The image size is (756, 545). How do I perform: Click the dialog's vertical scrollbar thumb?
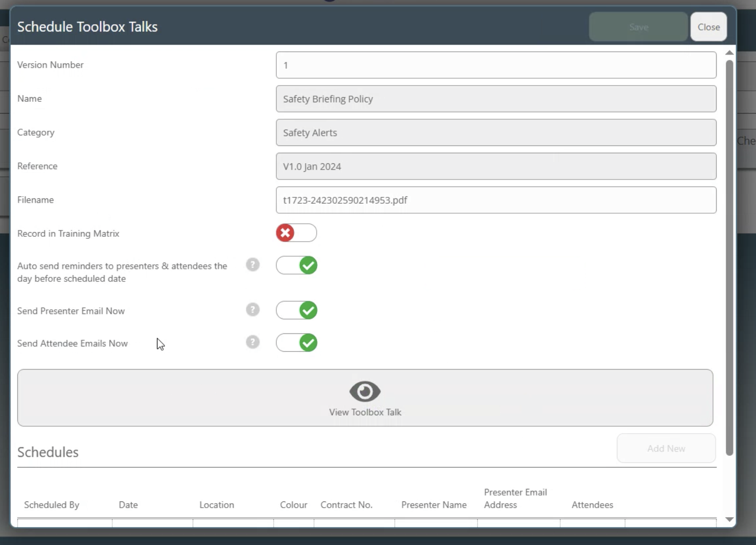tap(729, 257)
